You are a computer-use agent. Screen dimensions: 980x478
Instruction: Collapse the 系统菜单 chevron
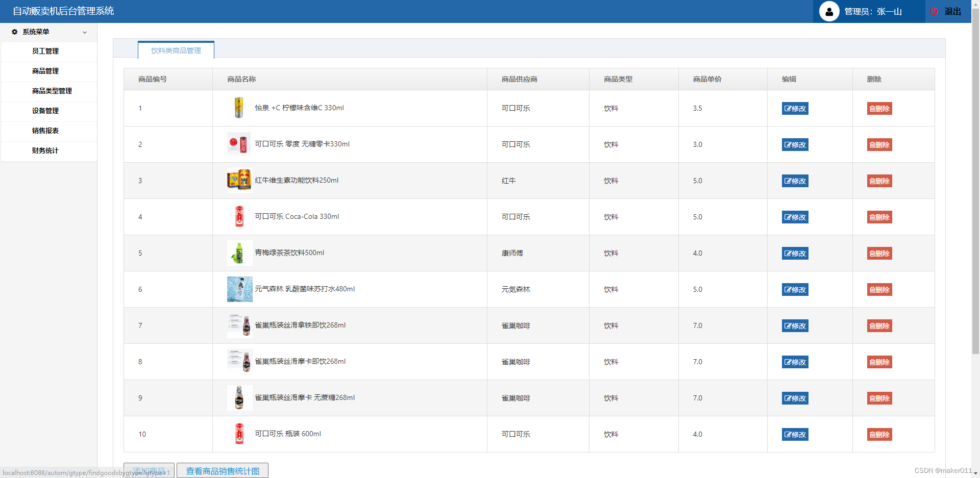85,32
